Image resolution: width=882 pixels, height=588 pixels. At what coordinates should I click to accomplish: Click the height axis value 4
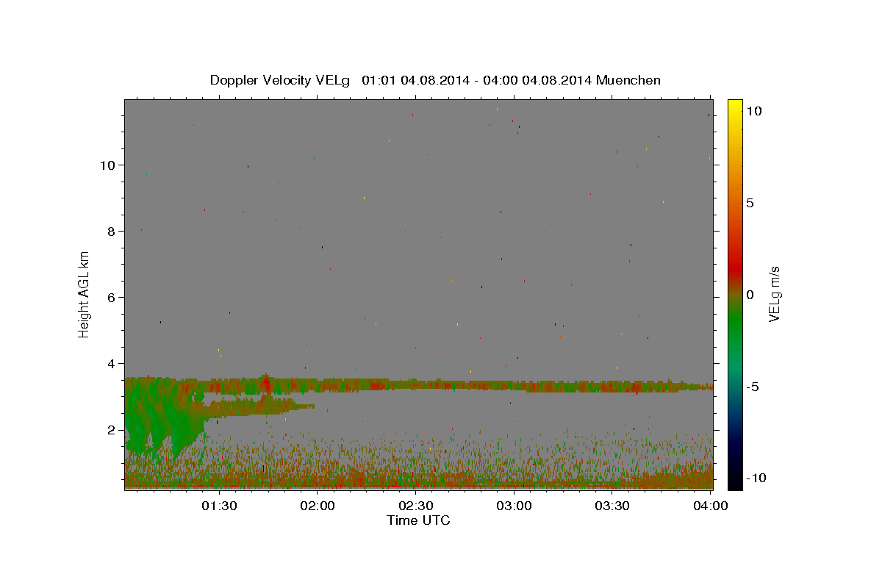111,363
